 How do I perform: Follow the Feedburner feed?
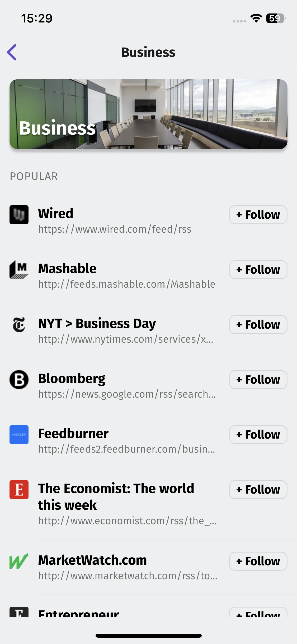(258, 435)
